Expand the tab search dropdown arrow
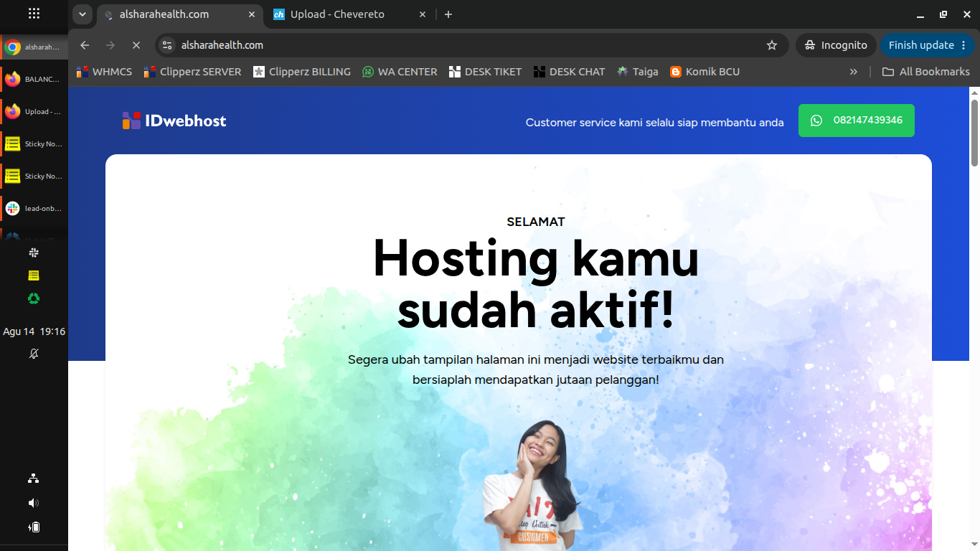 (83, 14)
